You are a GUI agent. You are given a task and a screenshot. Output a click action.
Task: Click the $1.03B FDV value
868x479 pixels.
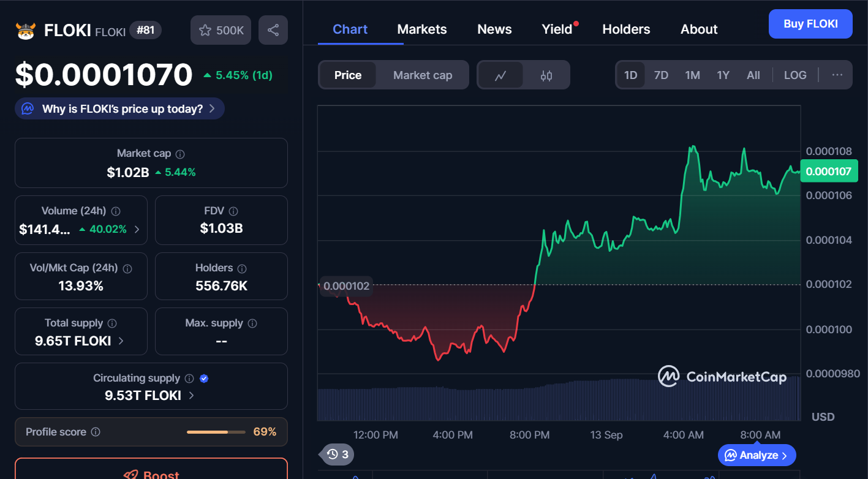[x=221, y=228]
